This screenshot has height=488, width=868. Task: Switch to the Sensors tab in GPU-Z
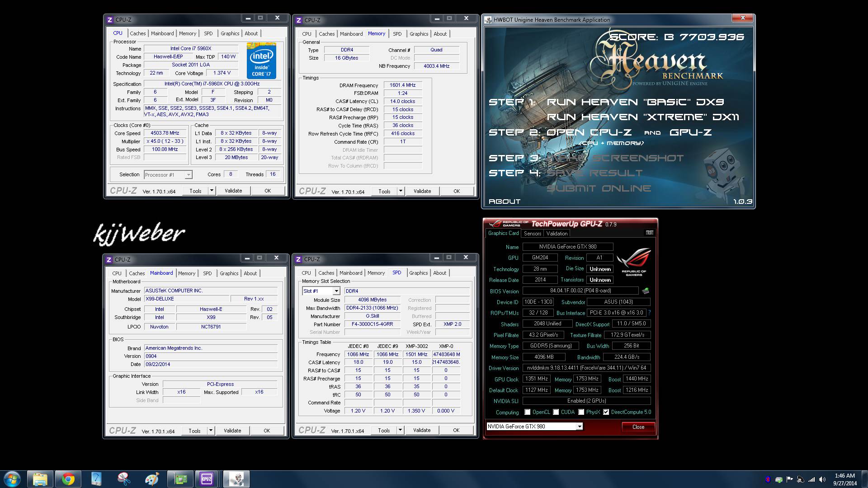tap(532, 234)
